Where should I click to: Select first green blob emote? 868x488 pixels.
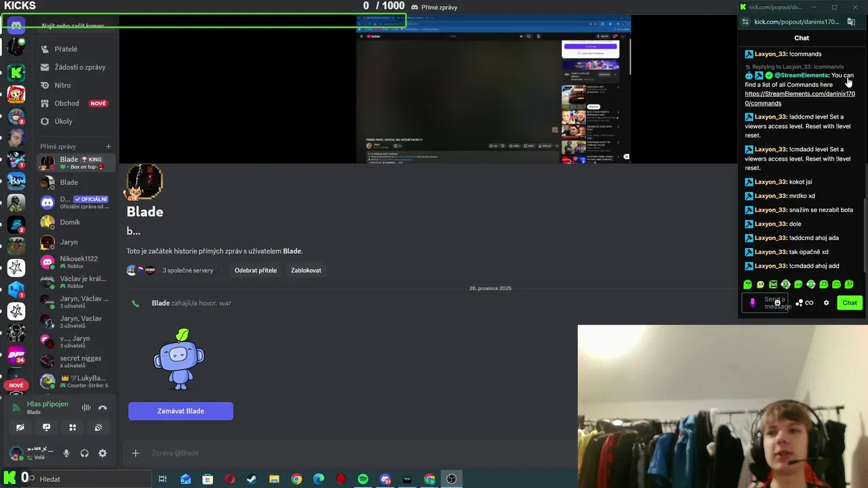click(x=748, y=284)
